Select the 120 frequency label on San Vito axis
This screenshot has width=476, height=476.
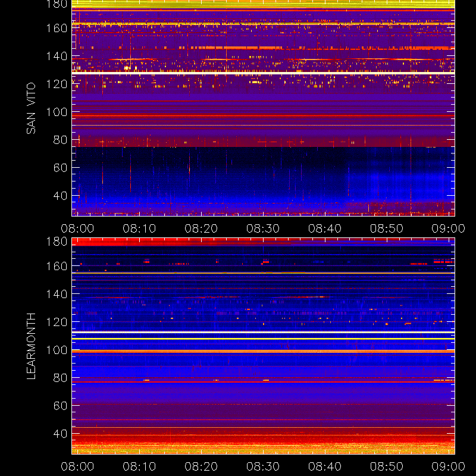point(57,84)
